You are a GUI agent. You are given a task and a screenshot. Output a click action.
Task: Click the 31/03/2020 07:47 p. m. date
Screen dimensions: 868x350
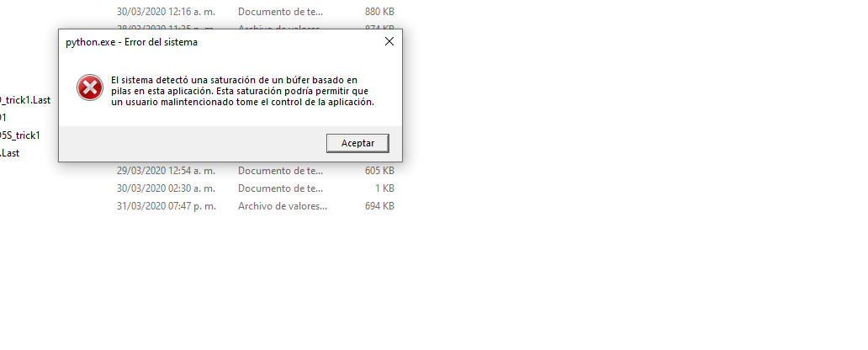click(167, 206)
